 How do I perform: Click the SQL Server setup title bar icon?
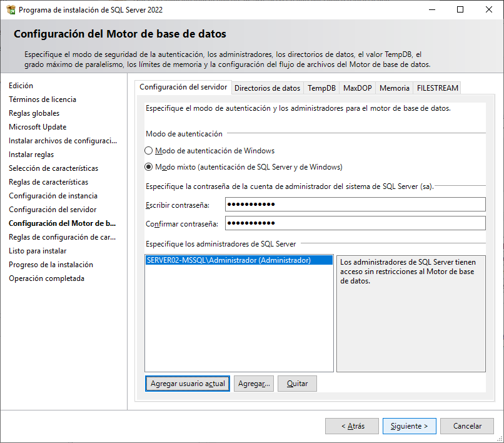[x=11, y=9]
